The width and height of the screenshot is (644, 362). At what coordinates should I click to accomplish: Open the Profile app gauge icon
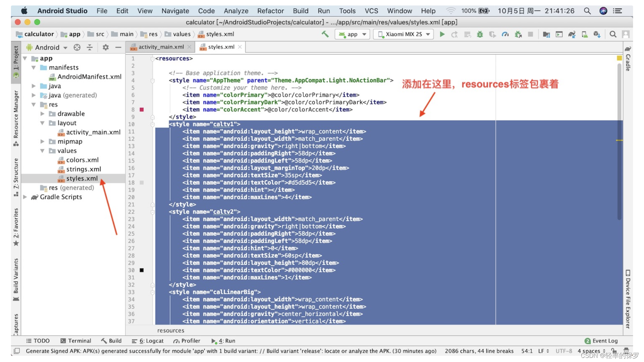tap(505, 34)
